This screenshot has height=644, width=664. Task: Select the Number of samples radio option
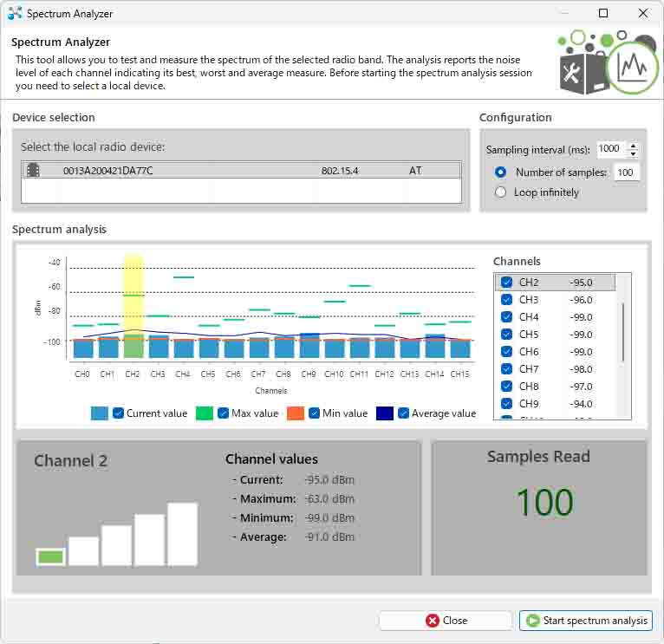(x=500, y=172)
